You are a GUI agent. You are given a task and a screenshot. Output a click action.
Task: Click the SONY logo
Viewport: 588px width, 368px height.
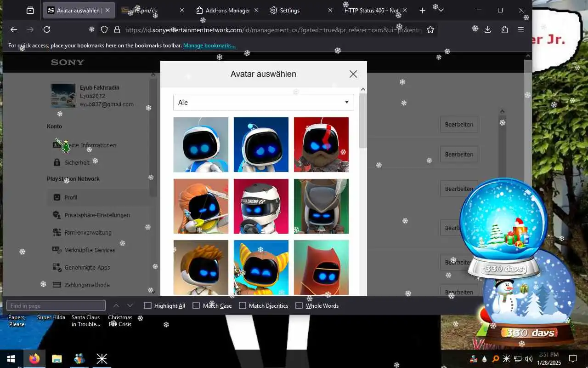pos(68,62)
